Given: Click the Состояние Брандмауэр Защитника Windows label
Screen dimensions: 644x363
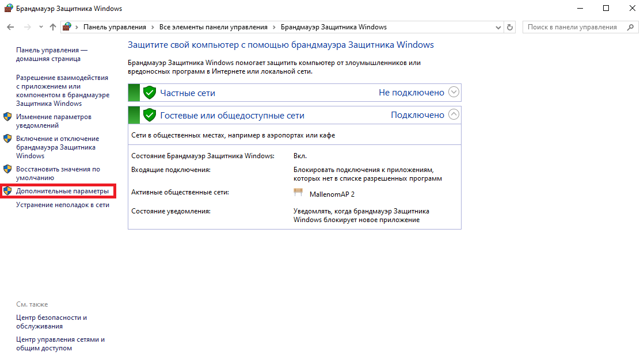Looking at the screenshot, I should [203, 156].
